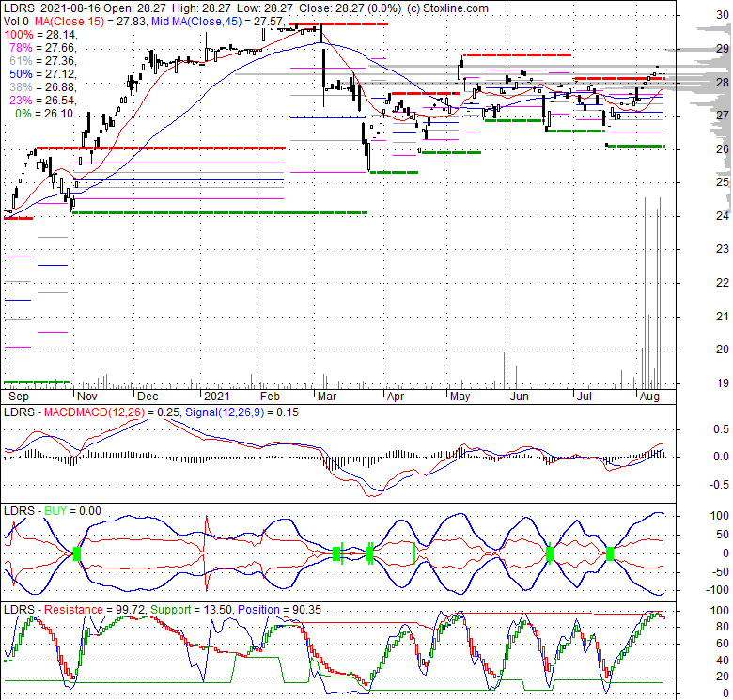Click the Nov label on time axis
The width and height of the screenshot is (733, 700).
87,397
